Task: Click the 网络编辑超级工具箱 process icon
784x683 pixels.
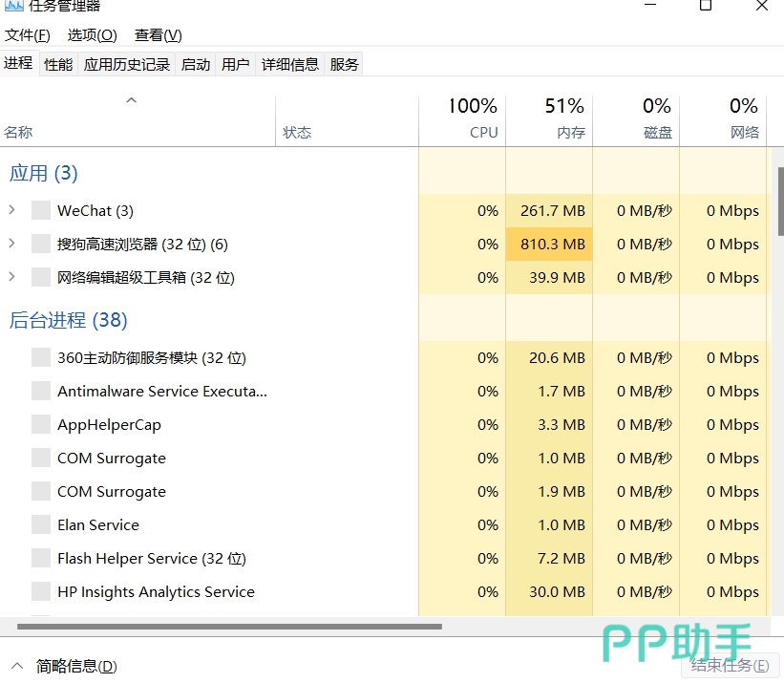Action: (x=40, y=277)
